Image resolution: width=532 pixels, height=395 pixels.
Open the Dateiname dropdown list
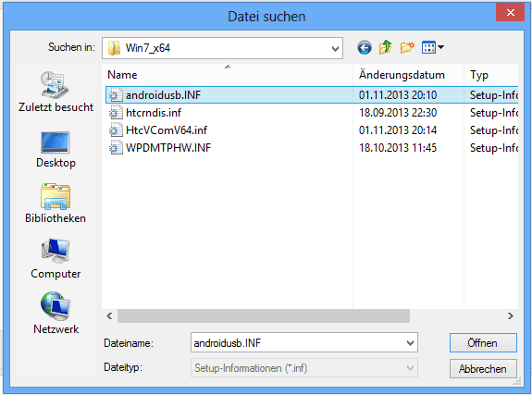coord(410,343)
